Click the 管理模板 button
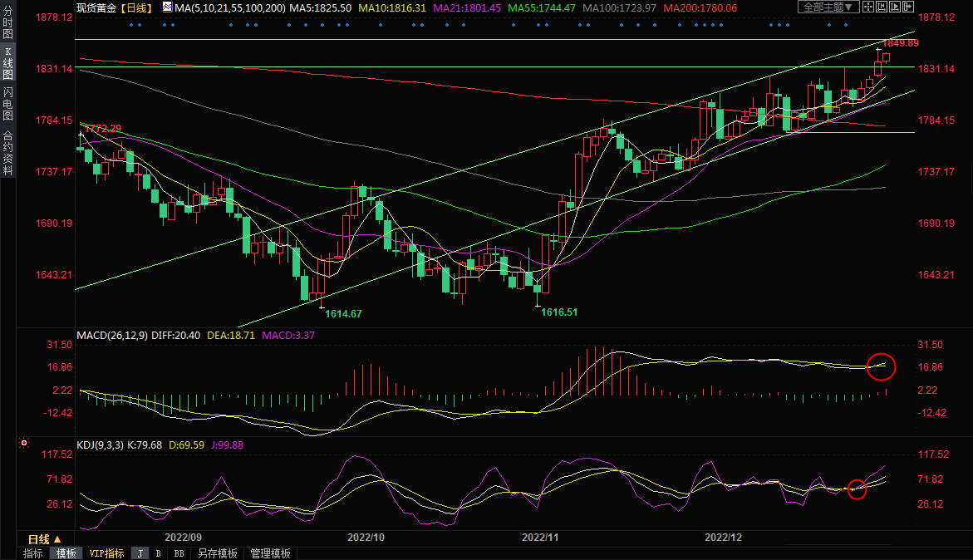This screenshot has height=560, width=973. 270,553
